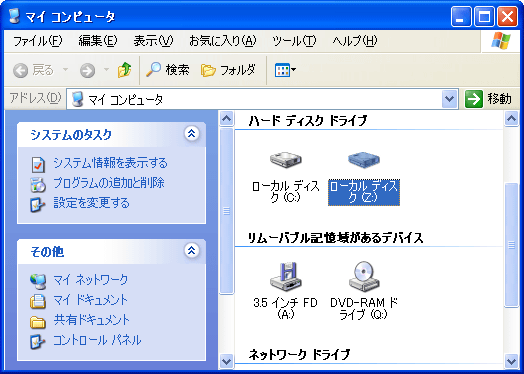The image size is (524, 374).
Task: Open 表示(V) menu
Action: click(153, 41)
